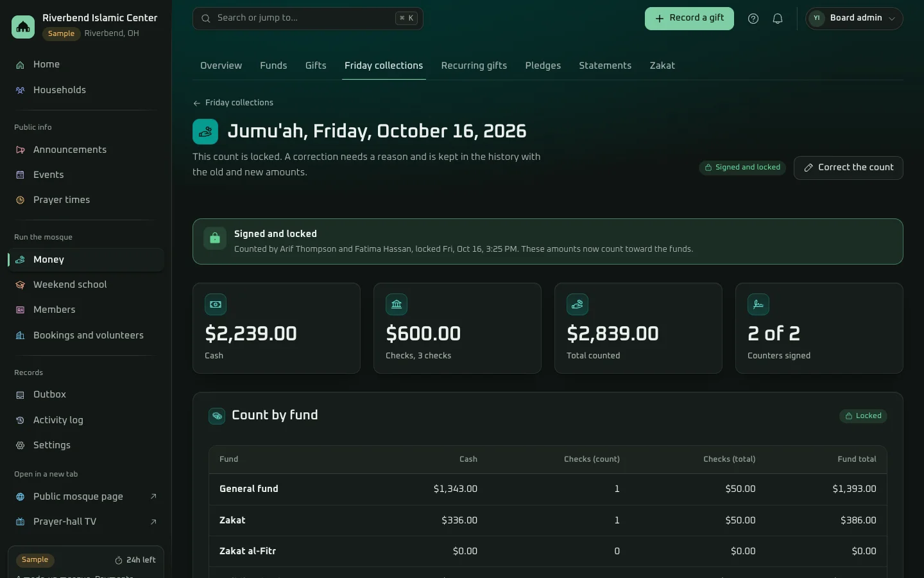Open the Statements tab
Image resolution: width=924 pixels, height=578 pixels.
[x=605, y=66]
